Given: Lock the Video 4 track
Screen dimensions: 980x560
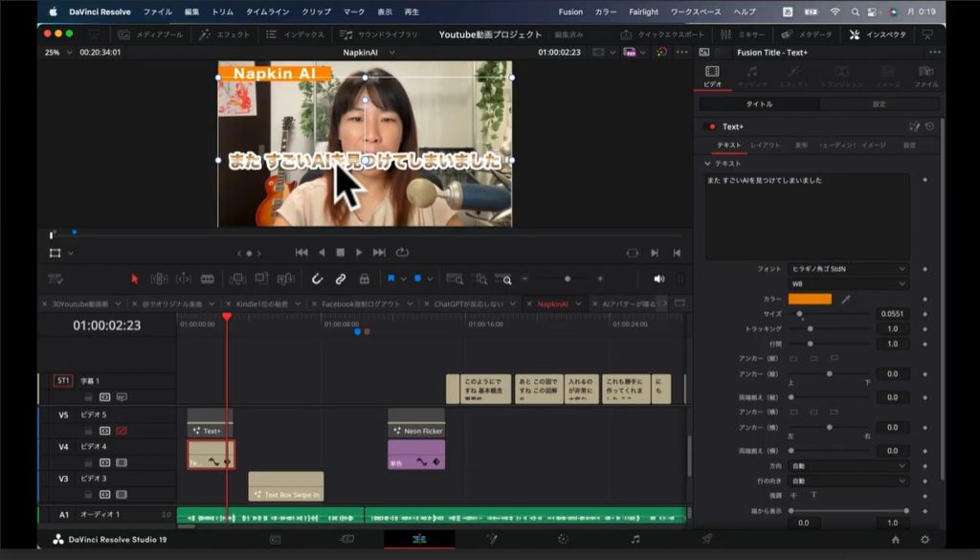Looking at the screenshot, I should [88, 462].
